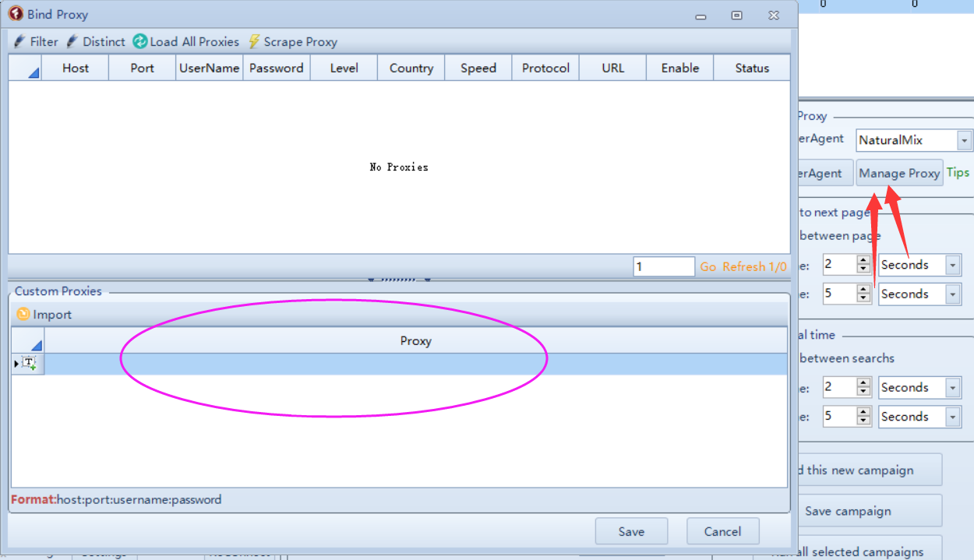Click the page number input field

(663, 267)
